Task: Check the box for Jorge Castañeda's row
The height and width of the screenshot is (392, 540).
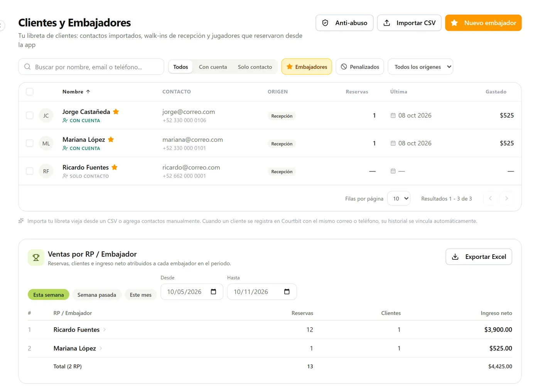Action: [30, 115]
